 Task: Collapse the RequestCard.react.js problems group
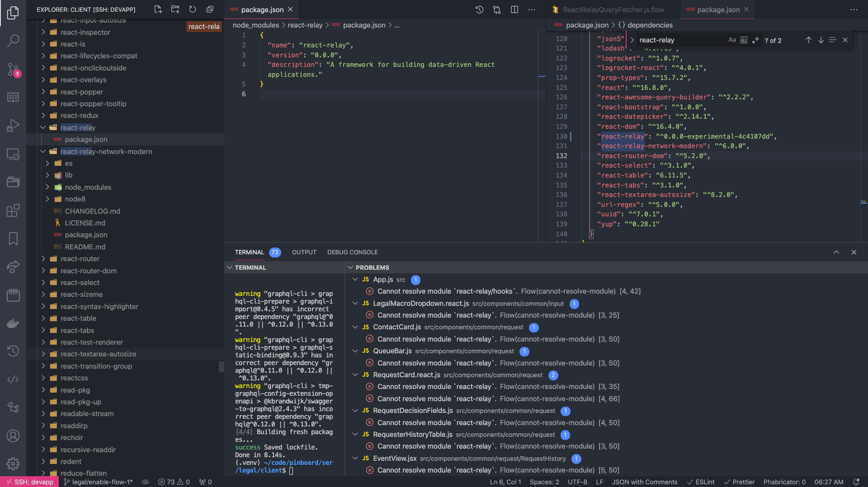(x=355, y=375)
